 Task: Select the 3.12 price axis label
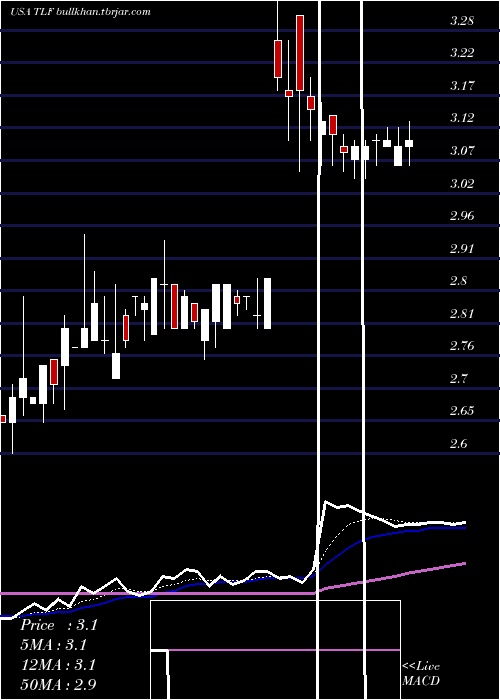(462, 118)
